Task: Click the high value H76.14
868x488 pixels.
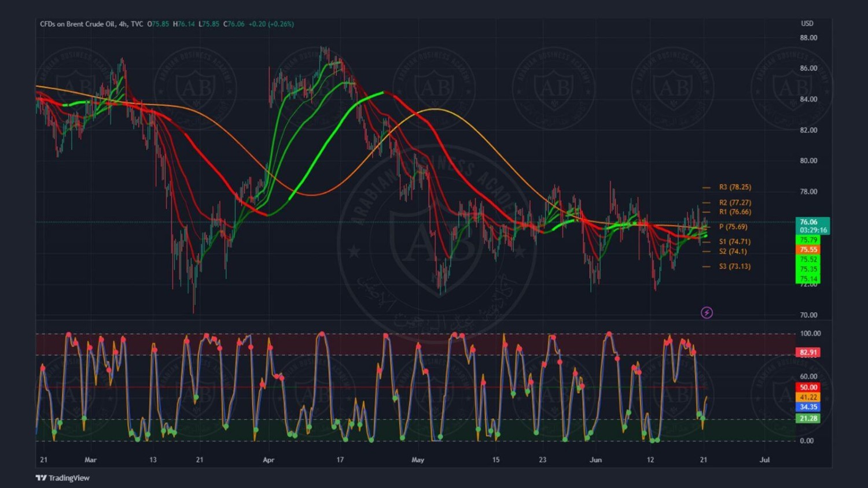Action: click(184, 24)
